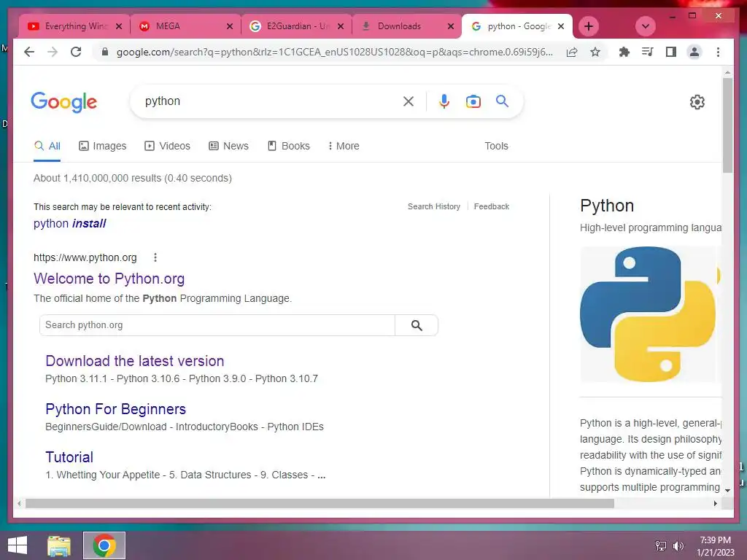Submit search with the magnifier icon
This screenshot has height=560, width=747.
click(x=502, y=101)
